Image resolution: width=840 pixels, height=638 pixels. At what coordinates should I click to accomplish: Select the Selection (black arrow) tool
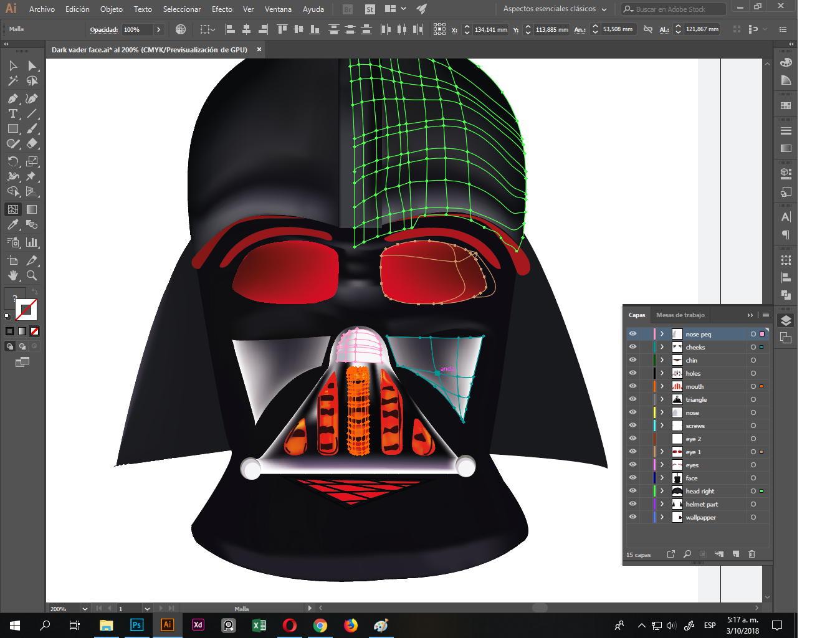pos(13,66)
